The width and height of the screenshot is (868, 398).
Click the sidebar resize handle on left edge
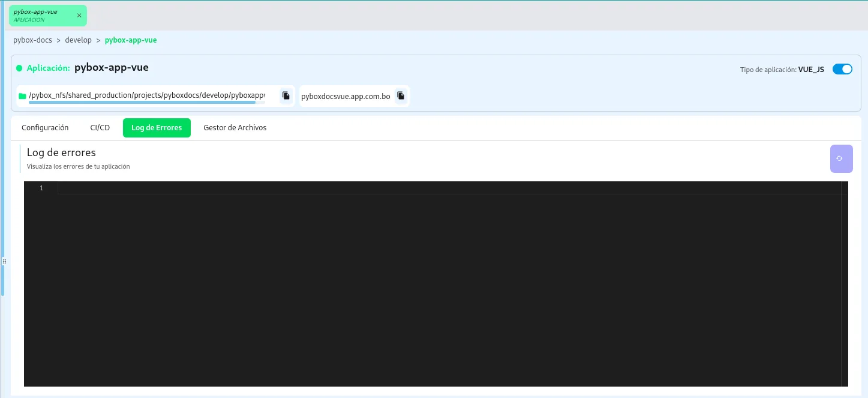(4, 262)
